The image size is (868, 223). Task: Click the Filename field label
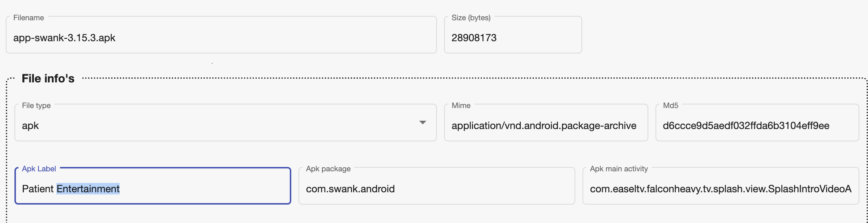29,18
